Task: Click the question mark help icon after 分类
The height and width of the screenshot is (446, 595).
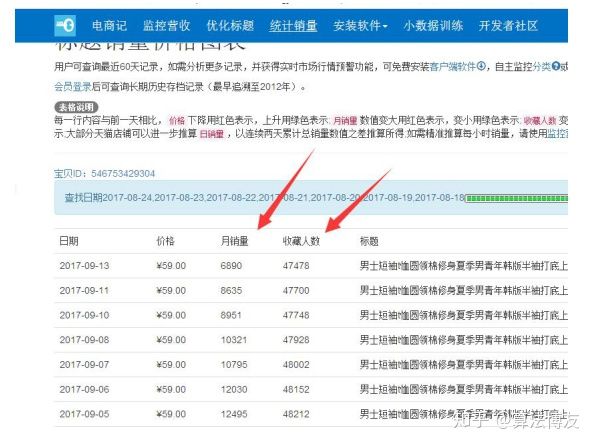Action: tap(556, 66)
